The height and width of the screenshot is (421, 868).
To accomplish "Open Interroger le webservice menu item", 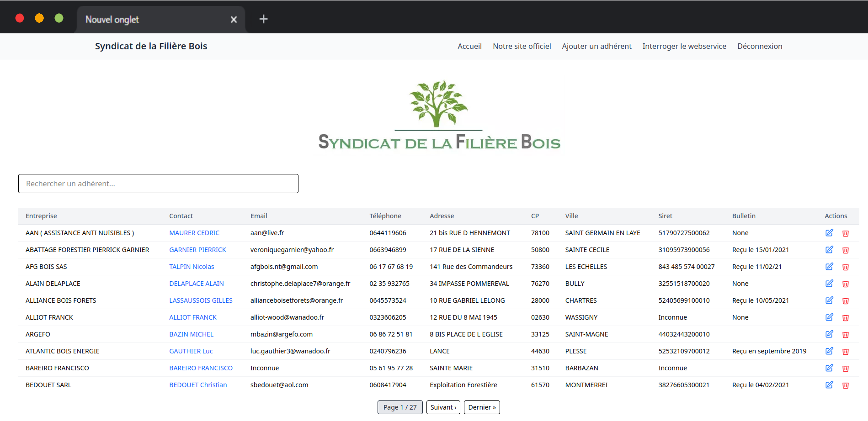I will pos(684,46).
